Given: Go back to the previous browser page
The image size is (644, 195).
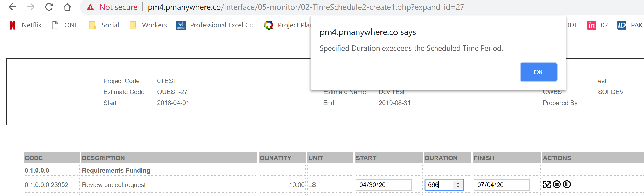Looking at the screenshot, I should click(x=13, y=7).
